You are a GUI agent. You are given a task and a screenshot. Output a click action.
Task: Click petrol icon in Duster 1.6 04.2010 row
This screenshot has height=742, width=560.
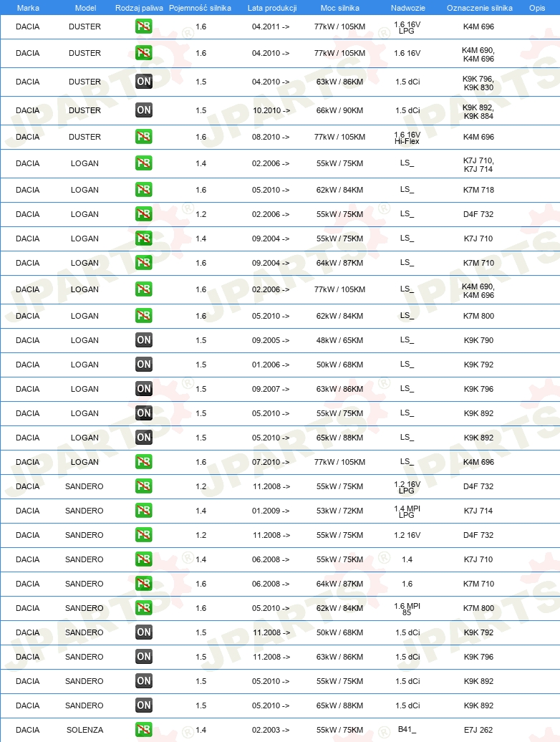point(144,53)
